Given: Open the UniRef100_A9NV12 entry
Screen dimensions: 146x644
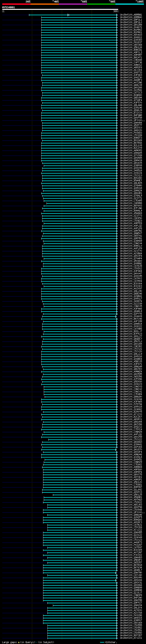Looking at the screenshot, I should click(131, 65).
